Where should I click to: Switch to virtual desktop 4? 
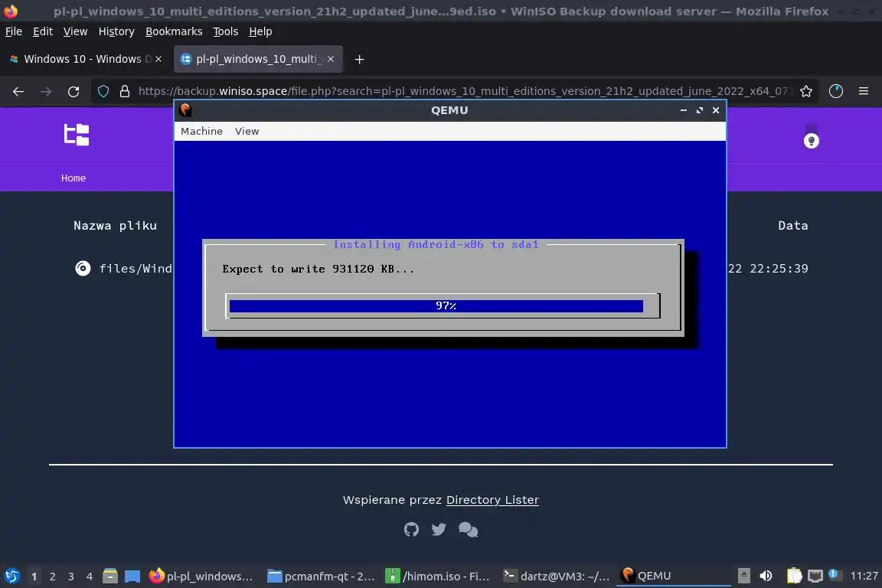click(x=90, y=577)
